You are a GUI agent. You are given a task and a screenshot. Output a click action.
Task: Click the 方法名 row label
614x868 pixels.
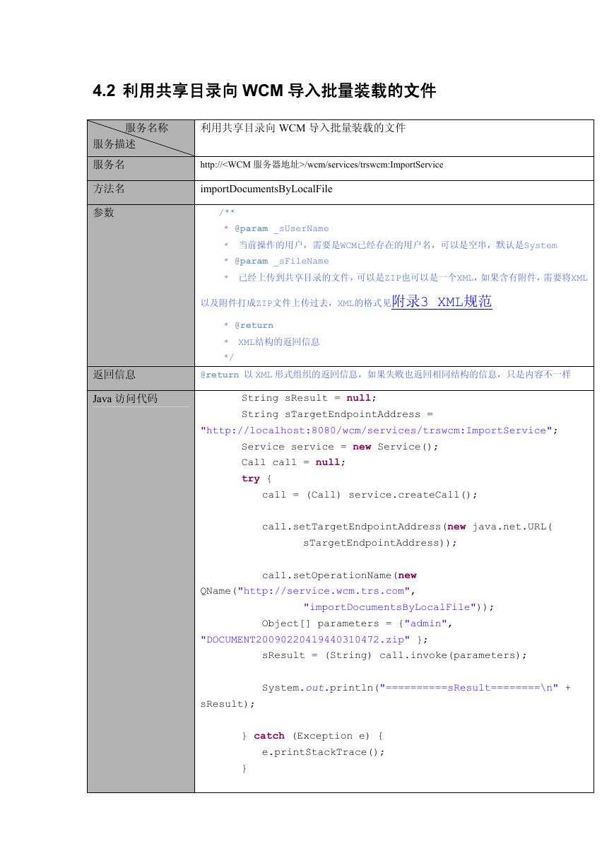[x=109, y=189]
